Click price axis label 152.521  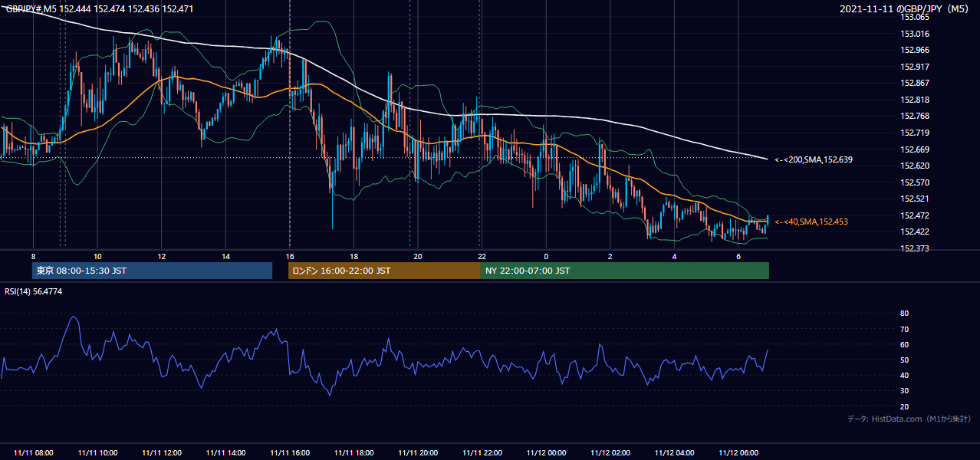click(x=914, y=199)
